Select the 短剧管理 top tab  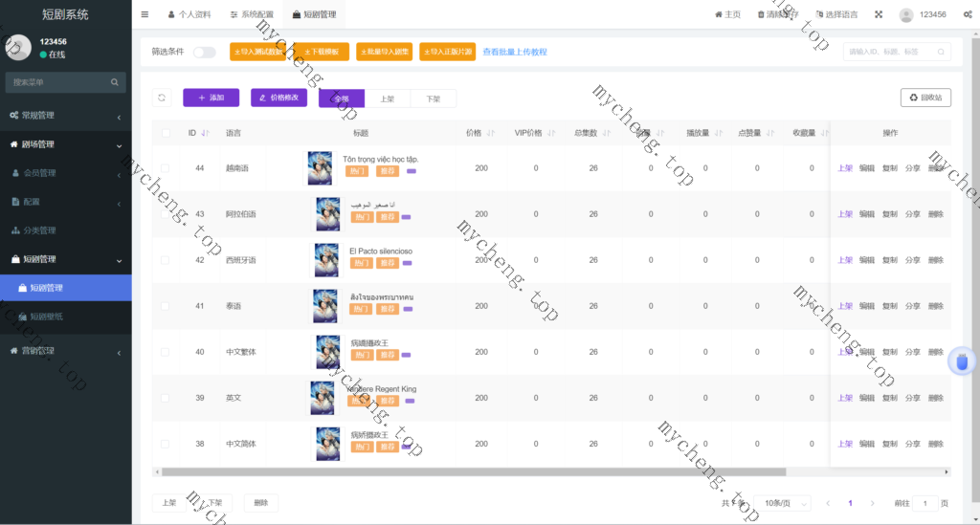click(x=314, y=14)
